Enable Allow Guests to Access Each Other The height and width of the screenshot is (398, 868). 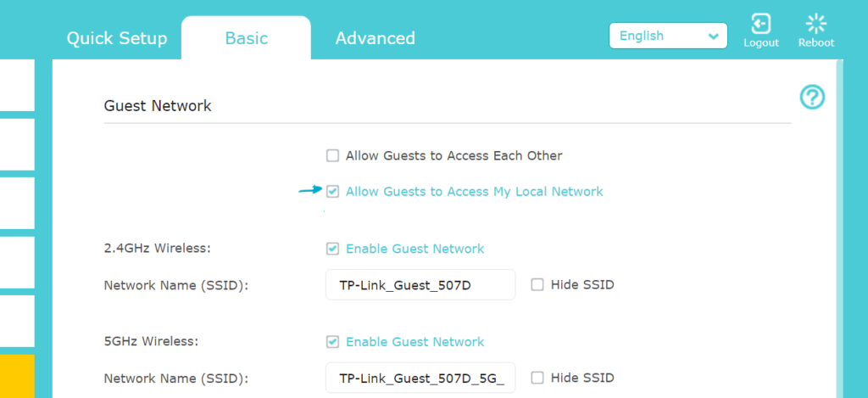coord(333,156)
